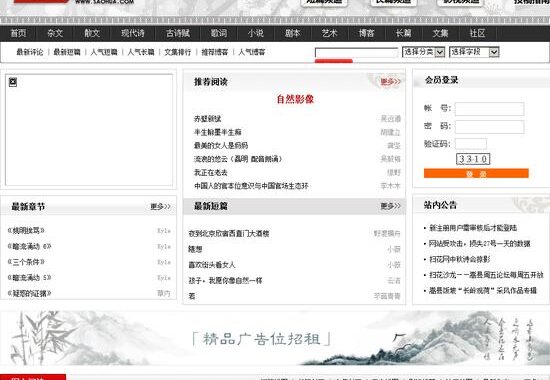Screen dimensions: 550x380
Task: Open notice 新注册用户需审核后才能登陆
Action: [473, 228]
